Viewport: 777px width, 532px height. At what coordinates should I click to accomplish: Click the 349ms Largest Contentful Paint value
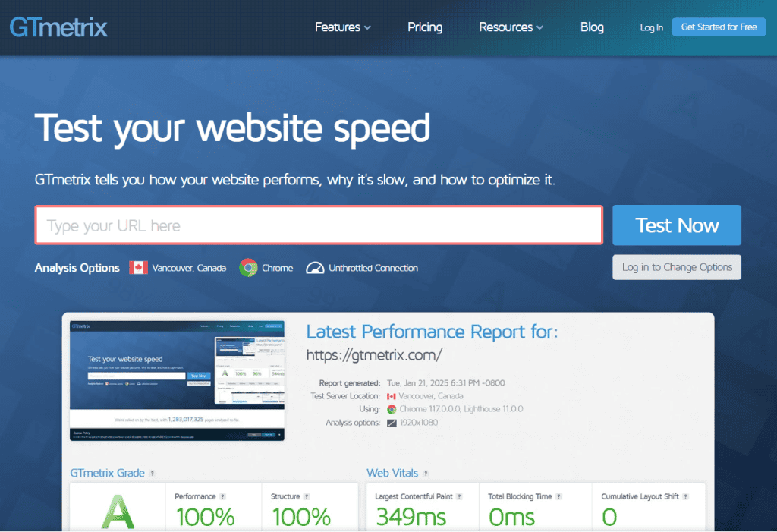click(x=411, y=517)
